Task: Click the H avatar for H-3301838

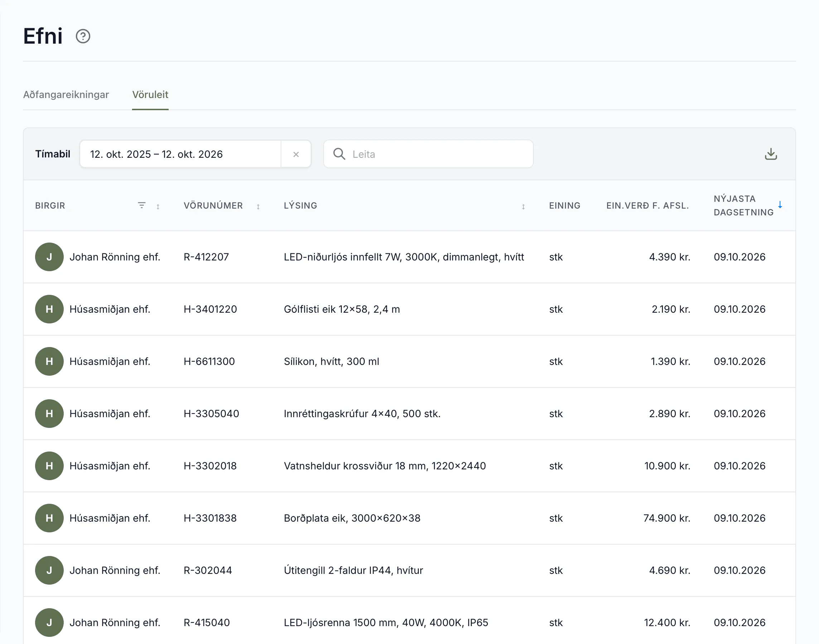Action: click(49, 518)
